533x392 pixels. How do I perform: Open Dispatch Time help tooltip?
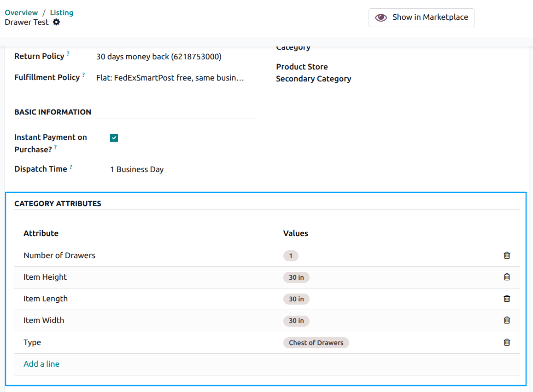click(70, 166)
